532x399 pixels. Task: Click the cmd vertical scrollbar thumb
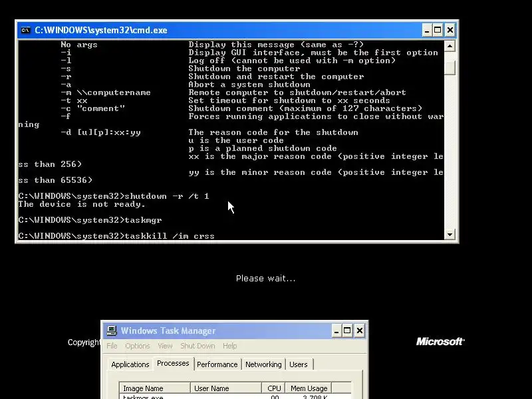450,68
